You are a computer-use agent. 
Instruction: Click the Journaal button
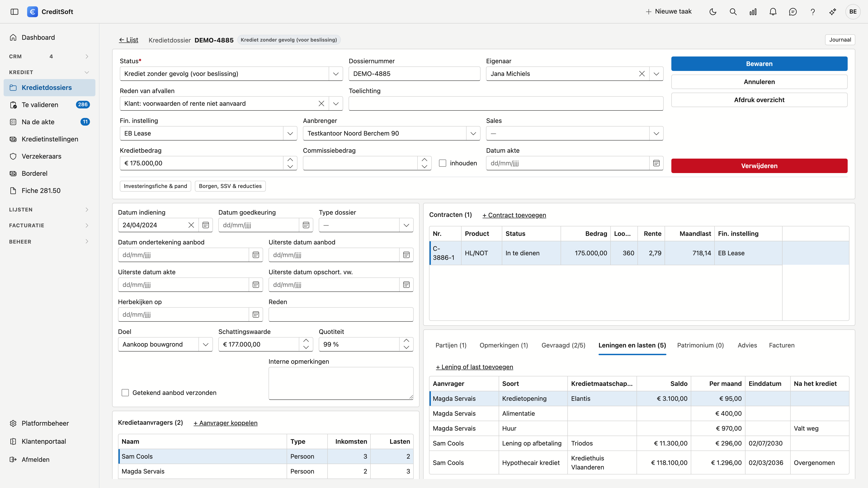pos(840,40)
